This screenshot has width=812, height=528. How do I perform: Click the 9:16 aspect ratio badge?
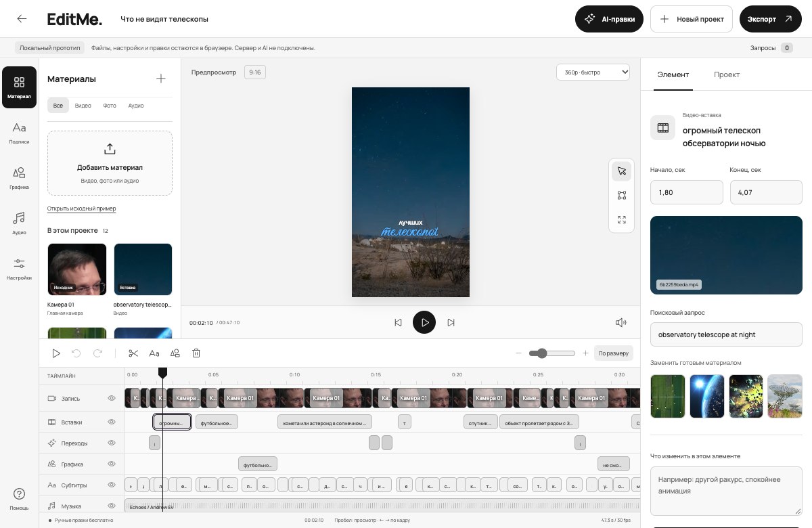[255, 72]
